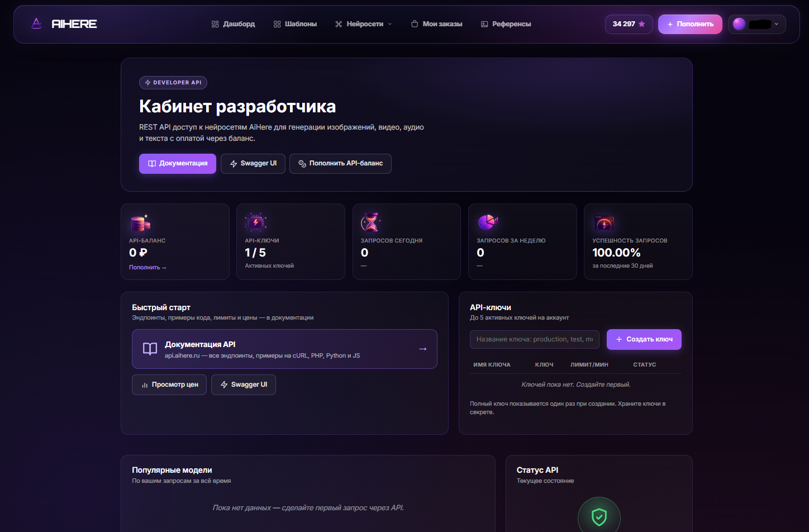Click the Популярные модели heading
Image resolution: width=809 pixels, height=532 pixels.
pos(172,470)
